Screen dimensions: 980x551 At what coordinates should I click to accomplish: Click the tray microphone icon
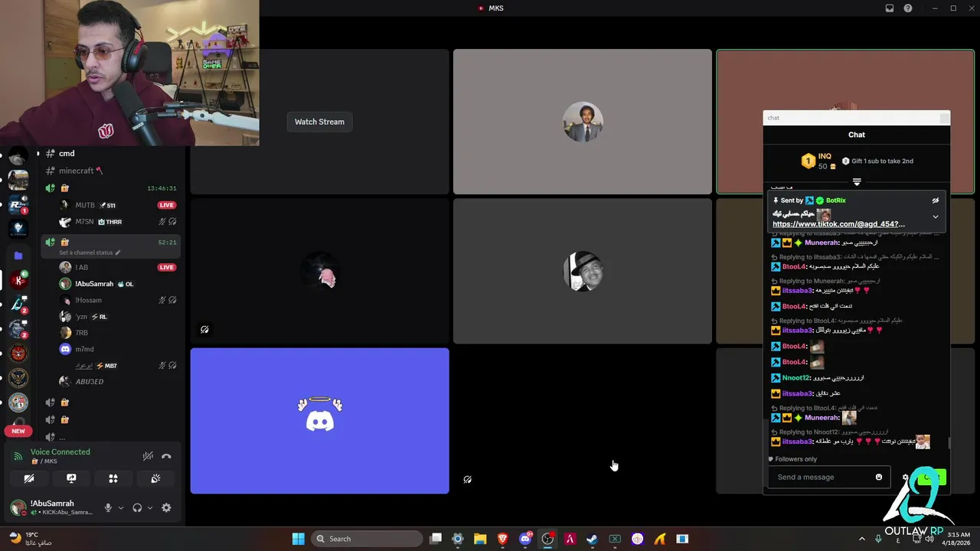point(879,539)
